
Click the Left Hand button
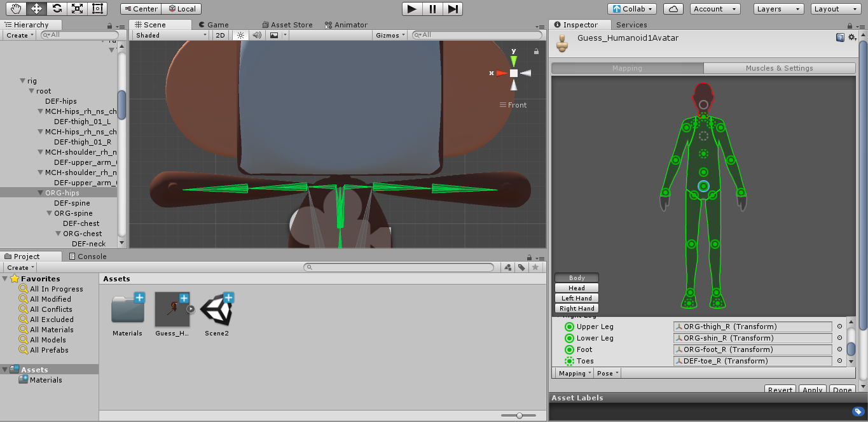pyautogui.click(x=577, y=298)
